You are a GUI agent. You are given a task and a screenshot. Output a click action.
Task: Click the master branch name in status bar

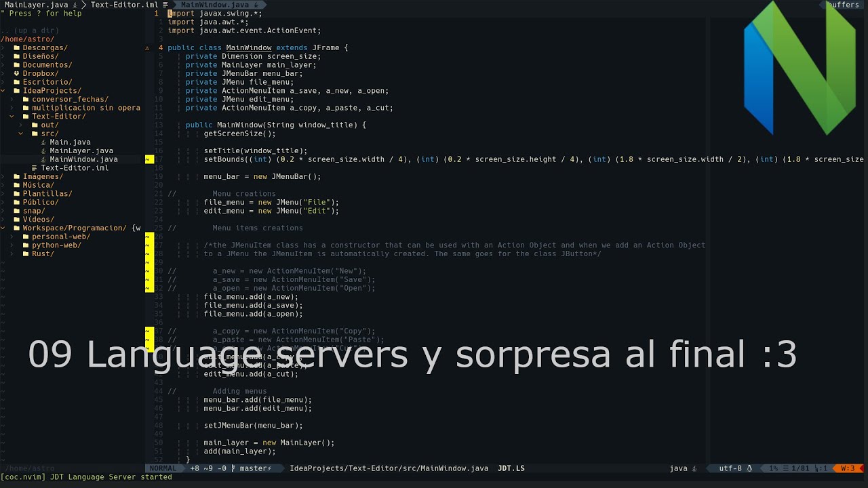pos(253,468)
